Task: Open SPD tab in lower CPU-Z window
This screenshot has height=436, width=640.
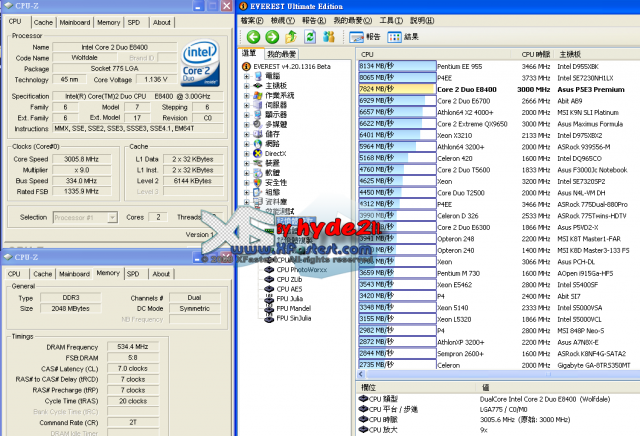Action: click(x=133, y=274)
